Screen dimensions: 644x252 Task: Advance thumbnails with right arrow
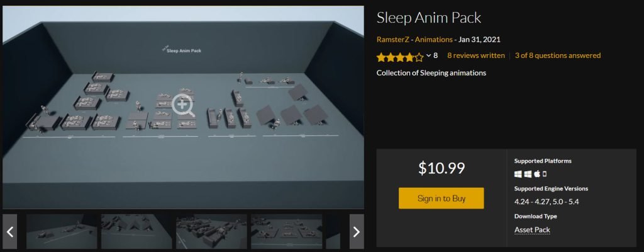[357, 231]
